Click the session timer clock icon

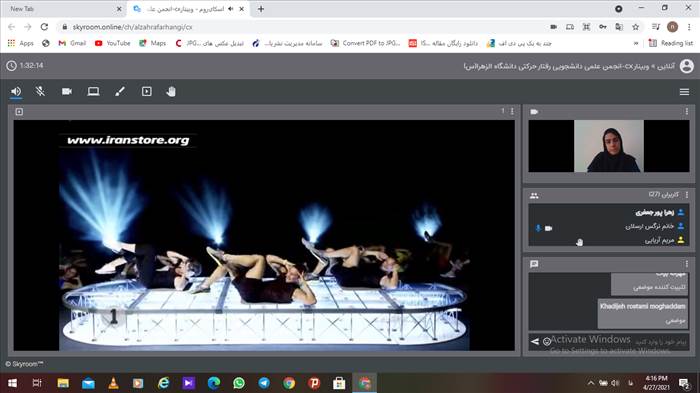(12, 66)
